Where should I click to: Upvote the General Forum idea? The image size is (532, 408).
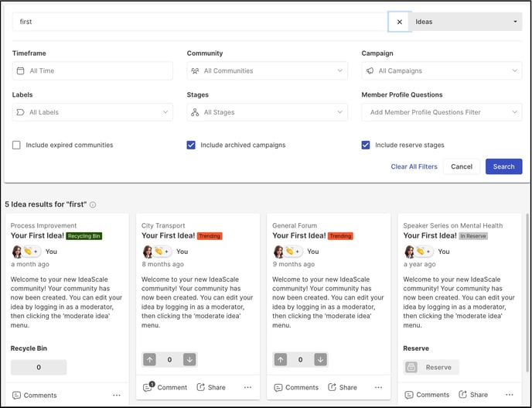click(281, 359)
